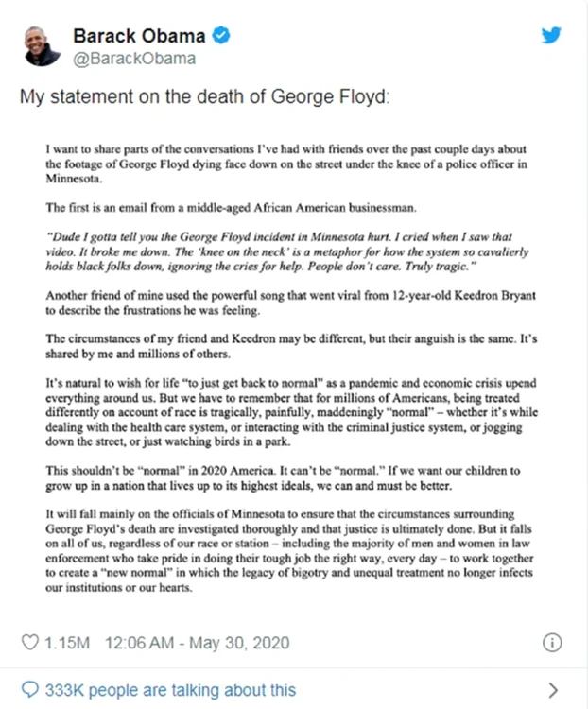This screenshot has height=709, width=588.
Task: Click the paragraph mentioning 12-year-old Keedron Bryant
Action: tap(290, 303)
